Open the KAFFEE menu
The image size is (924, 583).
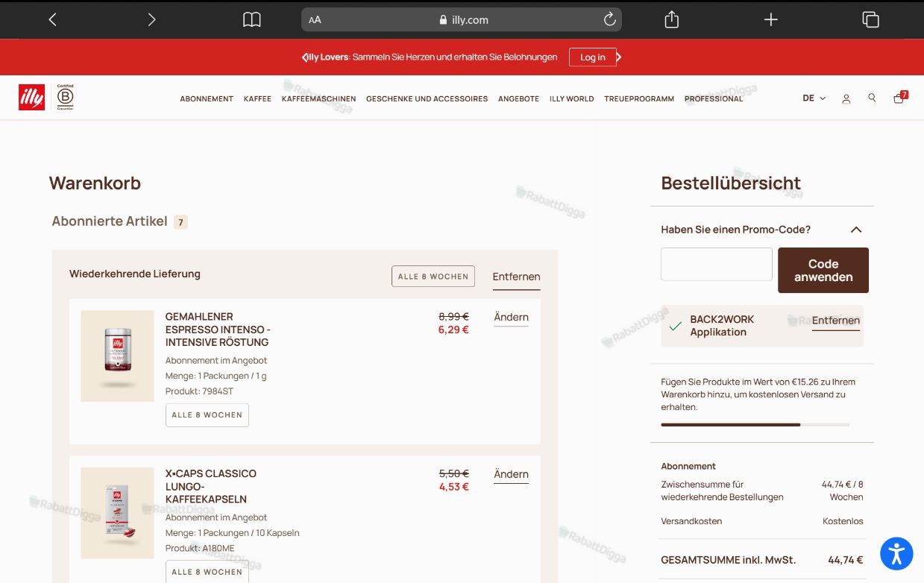(x=257, y=98)
